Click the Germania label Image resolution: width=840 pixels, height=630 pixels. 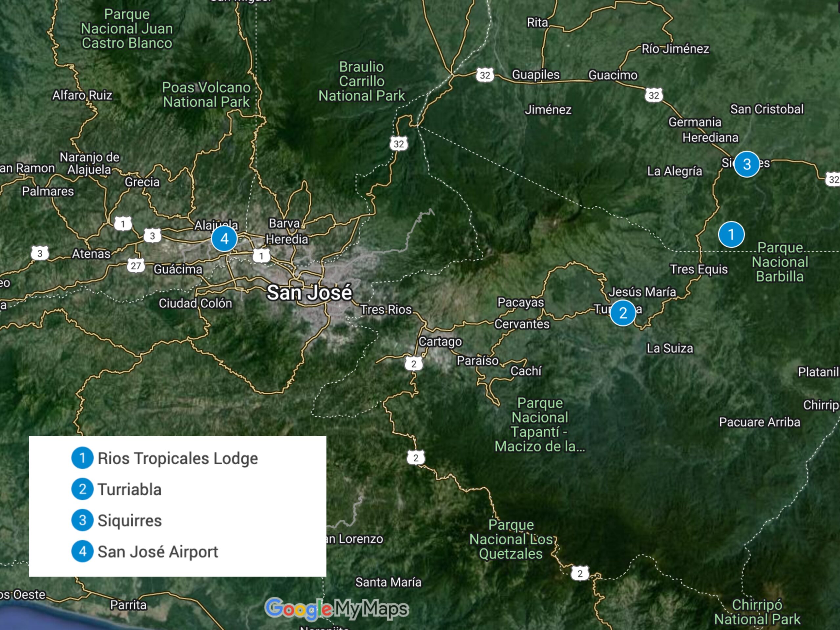click(695, 122)
